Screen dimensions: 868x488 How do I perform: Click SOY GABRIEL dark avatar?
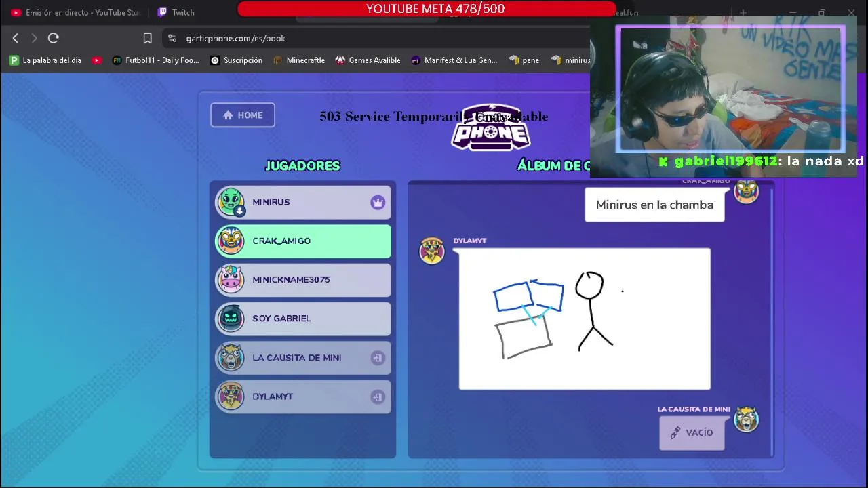[x=231, y=319]
